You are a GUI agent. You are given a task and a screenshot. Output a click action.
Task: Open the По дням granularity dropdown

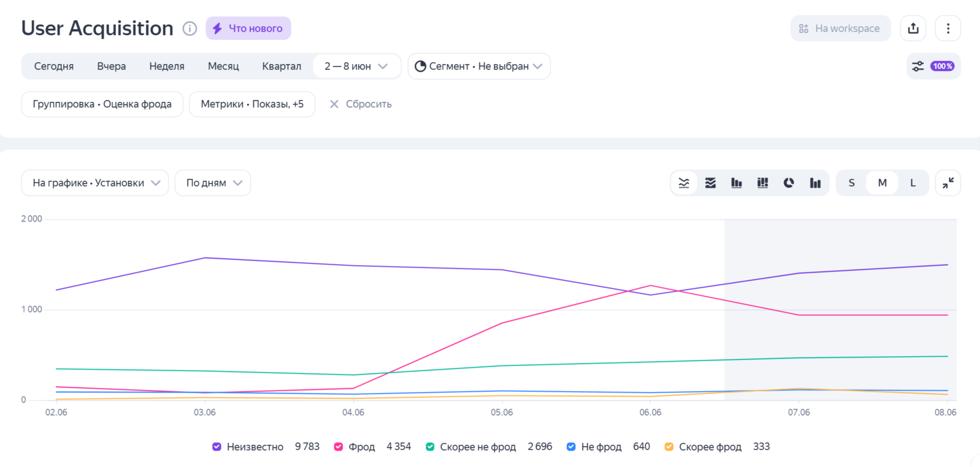(x=213, y=183)
